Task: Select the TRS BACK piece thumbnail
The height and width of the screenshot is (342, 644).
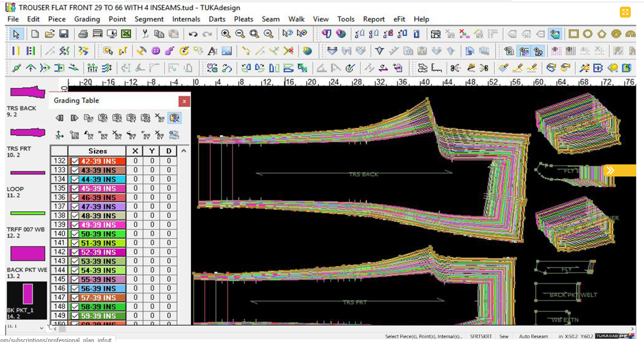Action: pyautogui.click(x=27, y=92)
